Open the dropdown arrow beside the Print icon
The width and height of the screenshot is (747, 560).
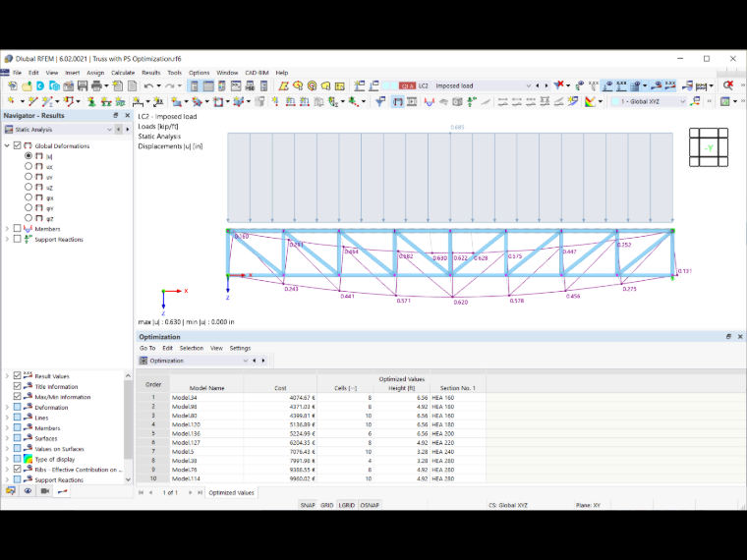click(x=106, y=85)
